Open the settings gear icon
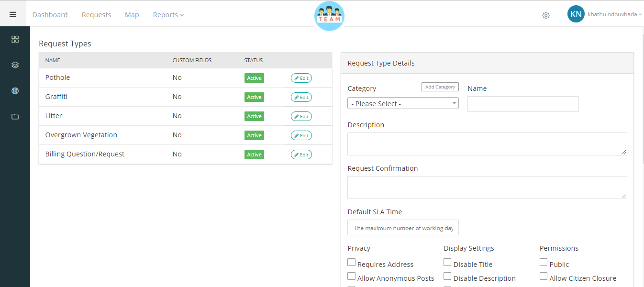Viewport: 644px width, 287px height. click(x=546, y=15)
